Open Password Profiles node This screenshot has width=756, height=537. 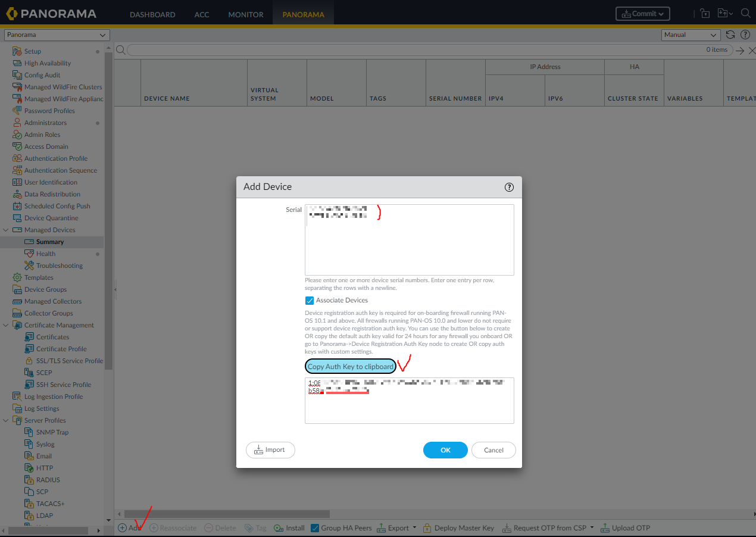(49, 111)
